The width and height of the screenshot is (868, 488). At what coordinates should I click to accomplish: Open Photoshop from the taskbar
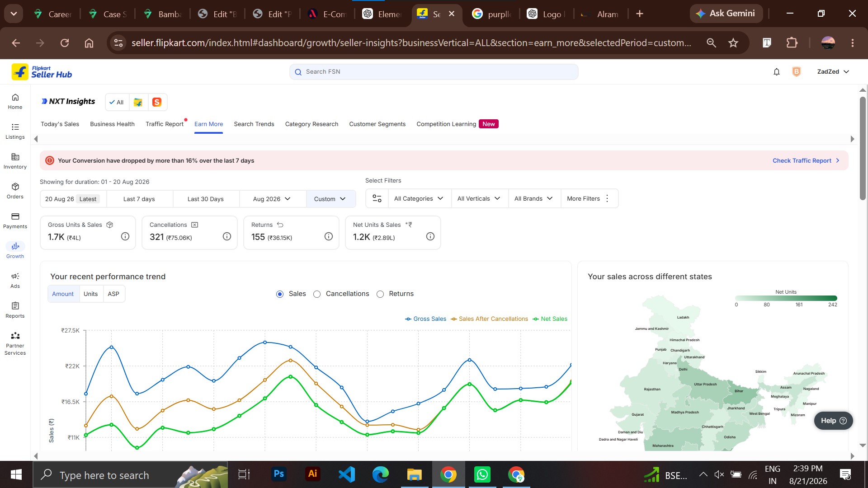tap(279, 474)
